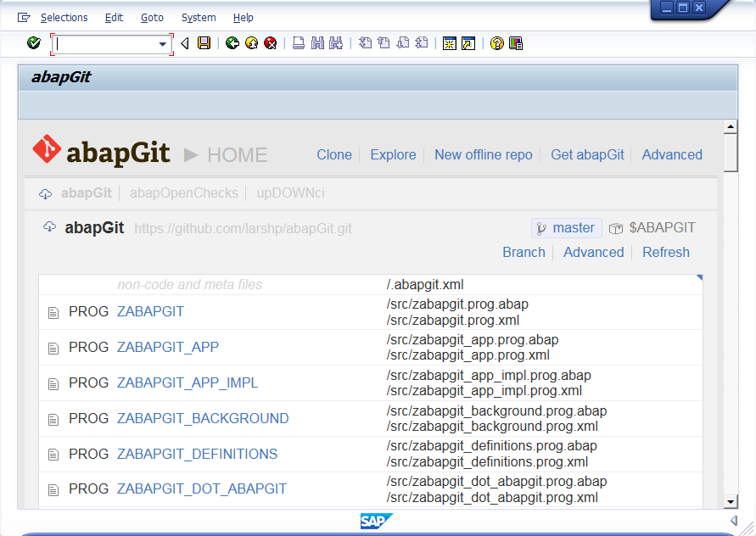Click the Previous Page icon
The height and width of the screenshot is (536, 756).
pos(384,43)
